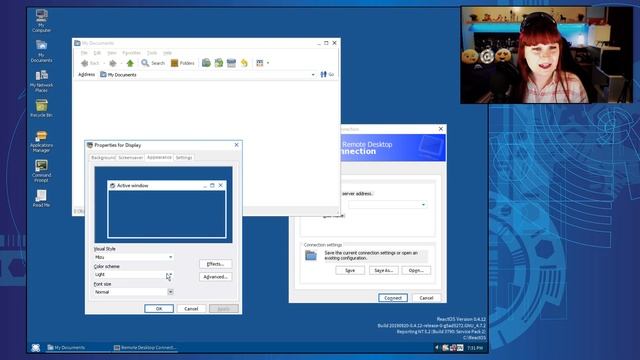Open the Back history dropdown arrow

[x=104, y=63]
